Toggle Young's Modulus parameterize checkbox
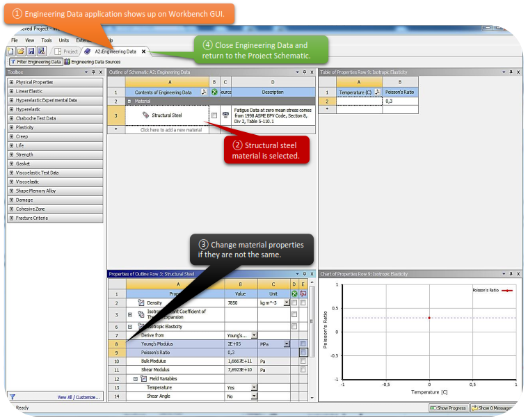The height and width of the screenshot is (420, 528). (x=303, y=344)
